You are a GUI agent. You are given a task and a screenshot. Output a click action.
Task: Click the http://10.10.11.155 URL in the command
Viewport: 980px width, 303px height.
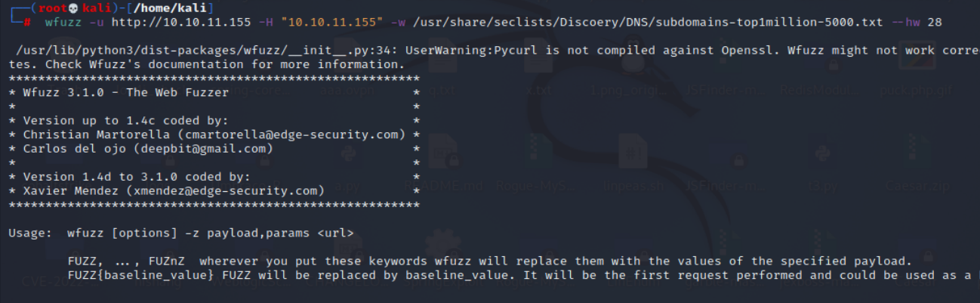coord(181,22)
